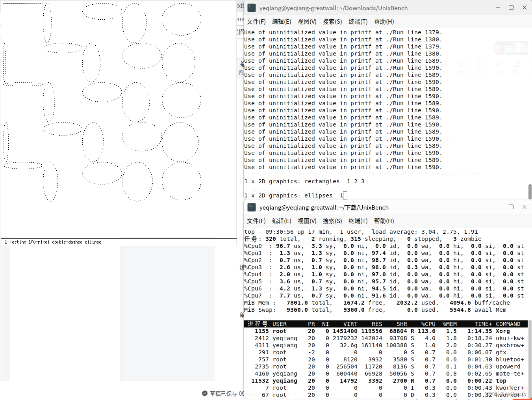Image resolution: width=532 pixels, height=400 pixels.
Task: Click the %Cpu0 row showing 96.7 us
Action: pyautogui.click(x=384, y=246)
